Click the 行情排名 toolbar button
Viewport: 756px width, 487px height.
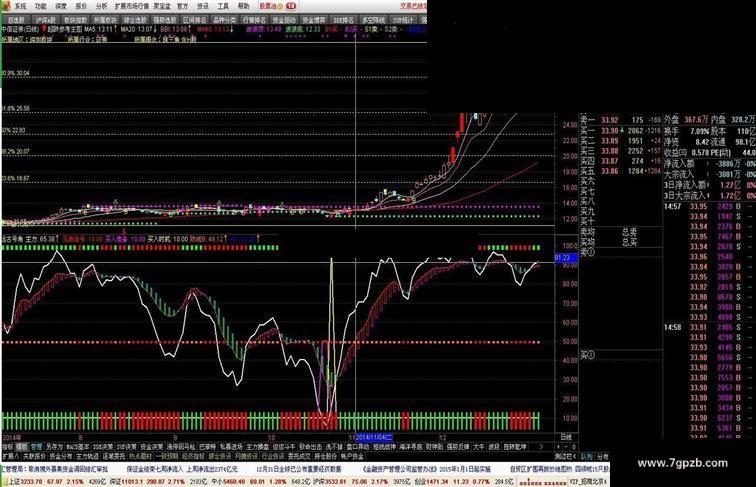pos(254,20)
